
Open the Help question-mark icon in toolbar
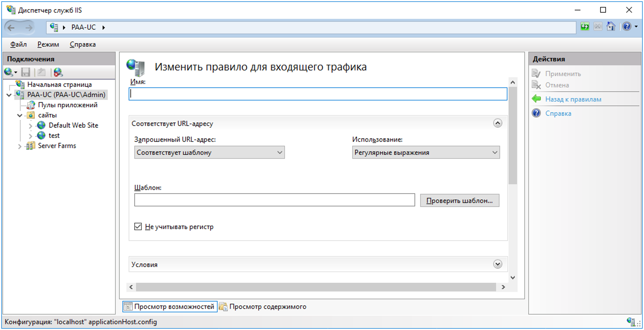(x=627, y=27)
